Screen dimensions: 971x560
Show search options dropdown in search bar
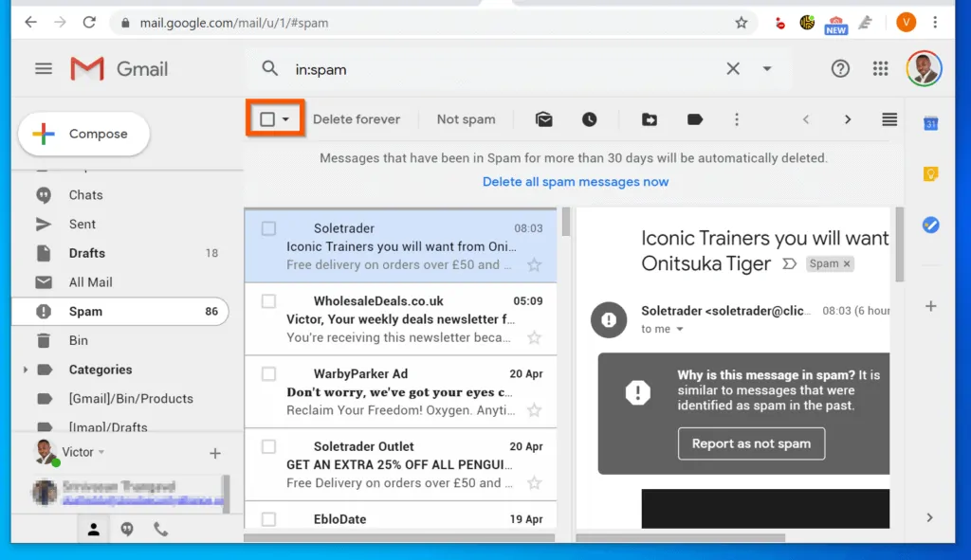click(x=767, y=68)
